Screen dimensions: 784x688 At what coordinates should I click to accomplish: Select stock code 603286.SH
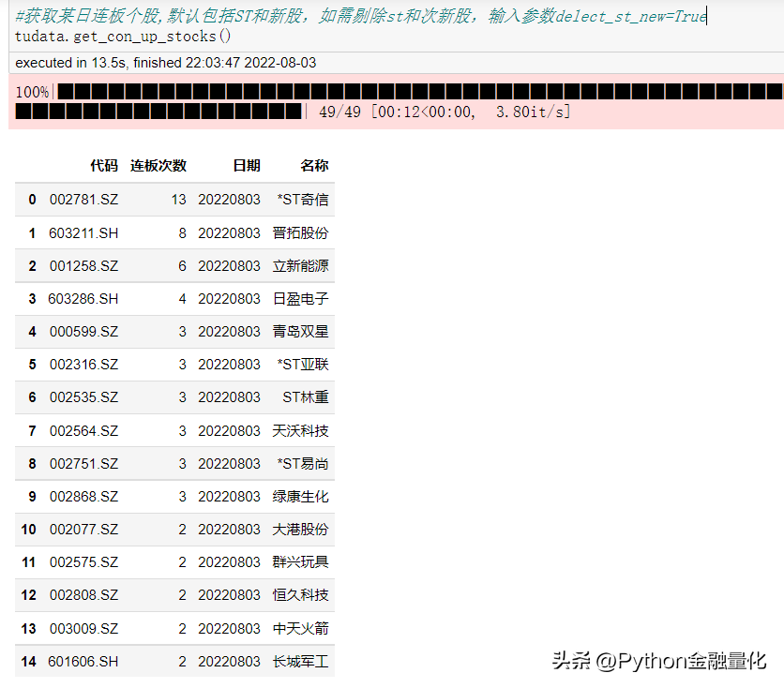coord(83,299)
